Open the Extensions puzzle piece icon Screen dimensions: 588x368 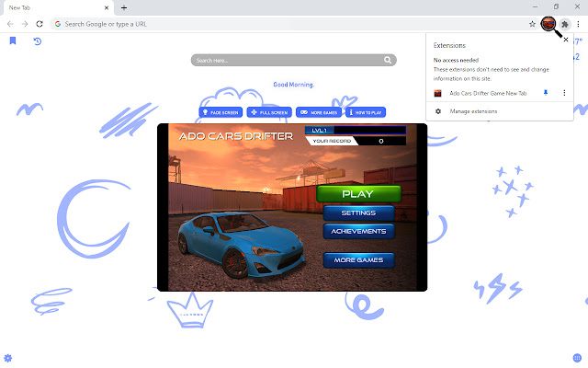pos(565,25)
